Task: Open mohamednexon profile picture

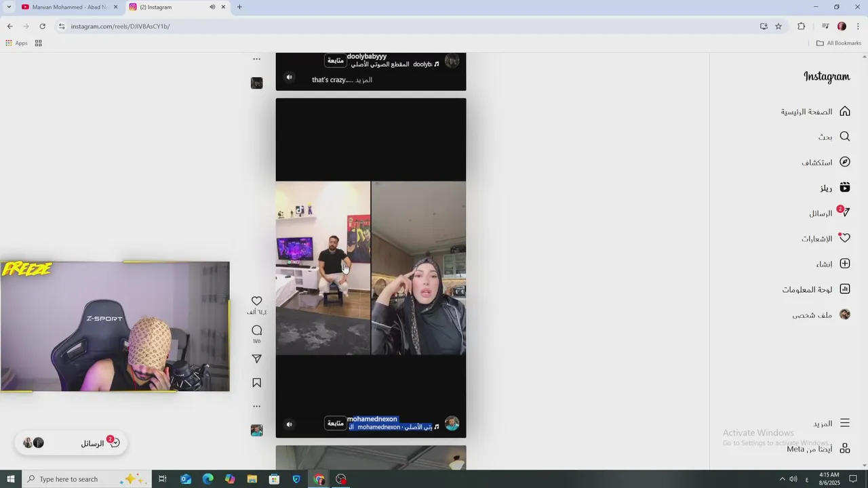Action: coord(452,424)
